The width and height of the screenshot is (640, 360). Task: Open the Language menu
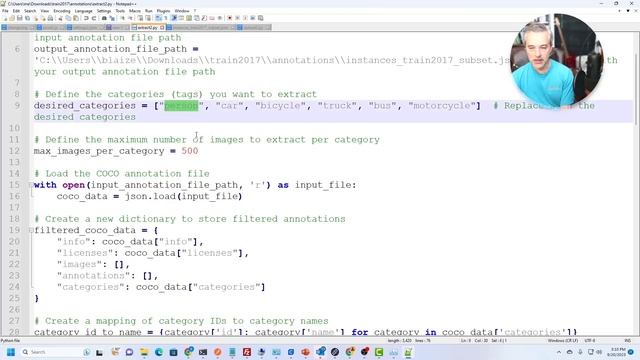[x=84, y=11]
